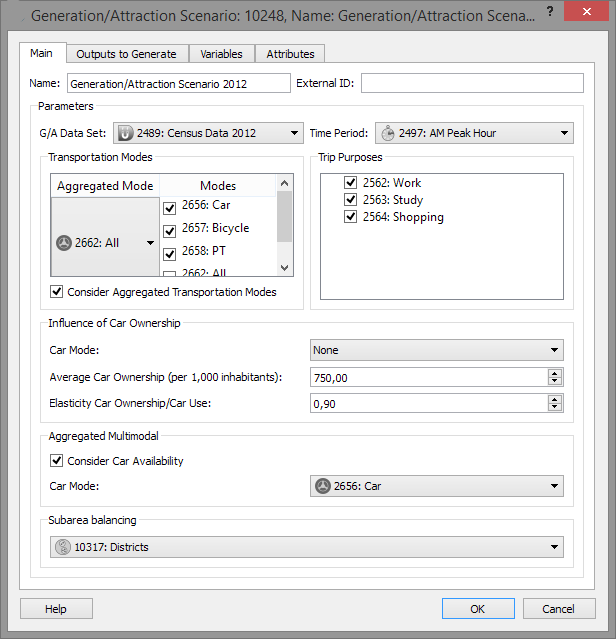Toggle the 2564: Shopping trip purpose checkbox
Viewport: 616px width, 639px height.
click(350, 216)
